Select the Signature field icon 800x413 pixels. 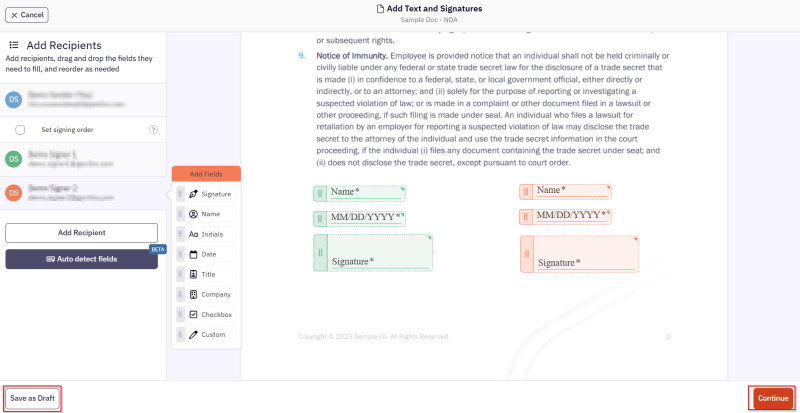194,193
